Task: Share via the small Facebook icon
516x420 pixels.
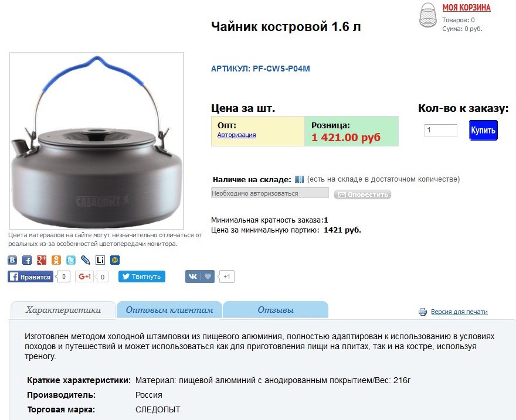Action: [26, 260]
